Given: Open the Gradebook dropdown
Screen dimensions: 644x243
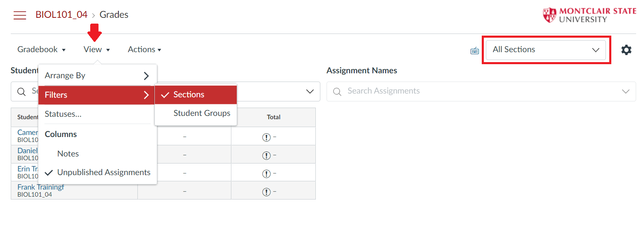Looking at the screenshot, I should point(41,49).
